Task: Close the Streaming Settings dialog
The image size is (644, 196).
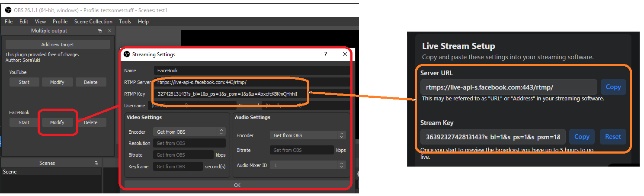Action: (345, 54)
